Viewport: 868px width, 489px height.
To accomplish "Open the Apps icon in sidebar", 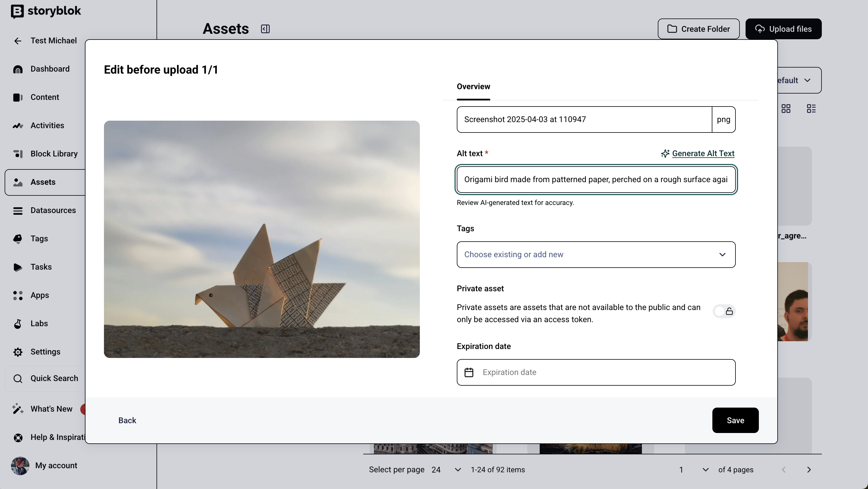I will click(x=18, y=295).
